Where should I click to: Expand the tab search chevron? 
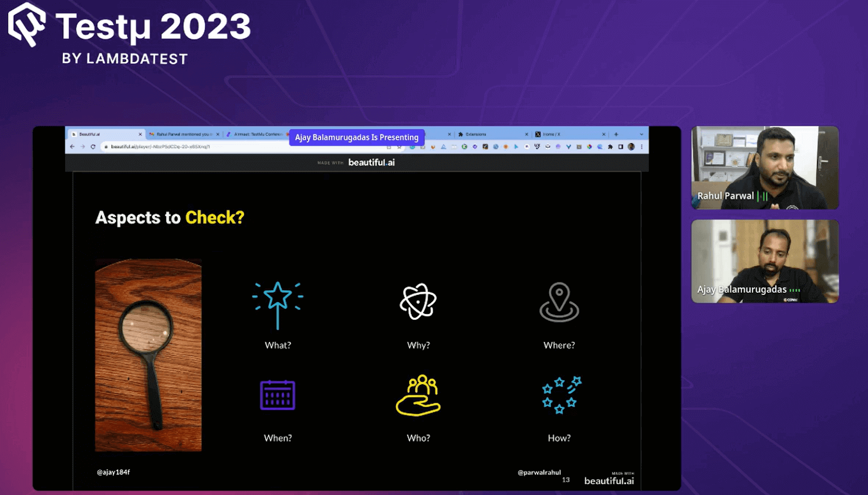pos(641,134)
